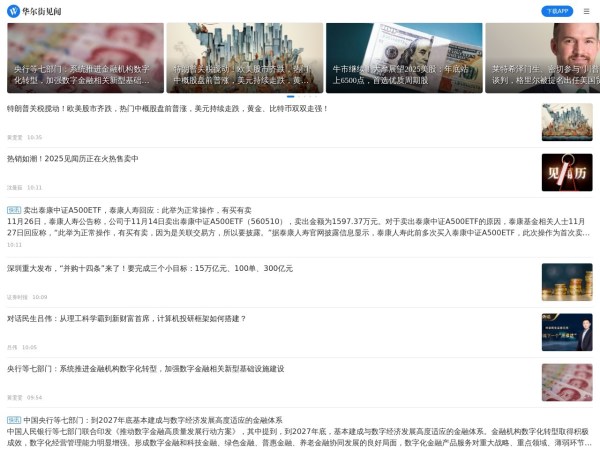Viewport: 600px width, 450px height.
Task: Click the 华尔街见闻 logo icon
Action: tap(13, 11)
